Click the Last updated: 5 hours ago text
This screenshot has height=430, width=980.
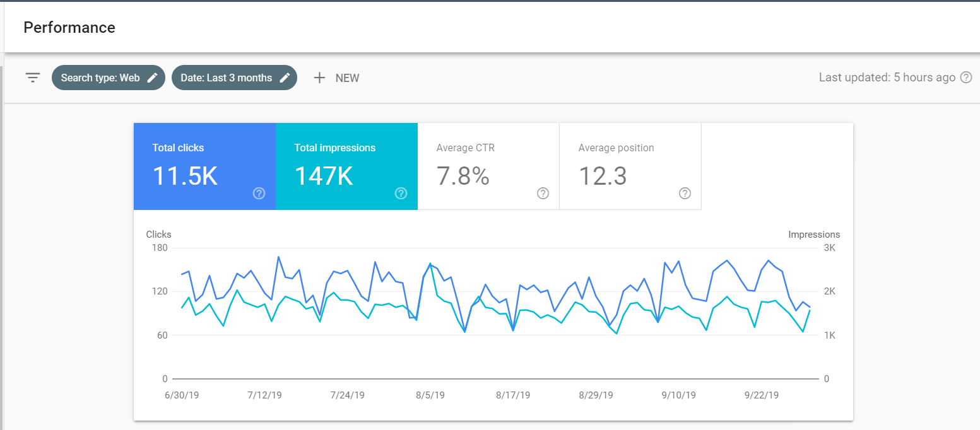click(x=887, y=78)
